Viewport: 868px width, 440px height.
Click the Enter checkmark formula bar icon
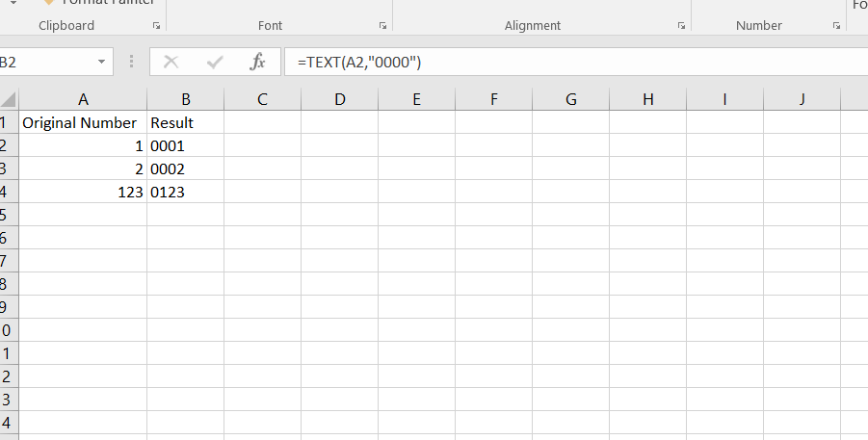tap(215, 63)
